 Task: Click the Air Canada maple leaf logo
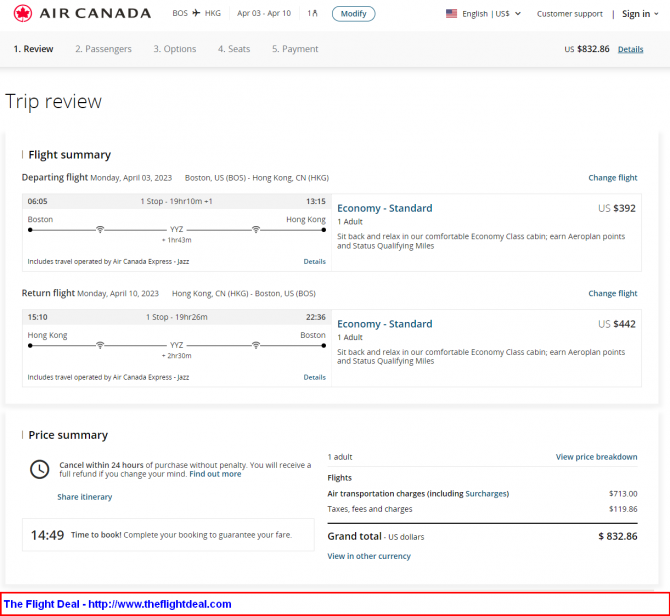point(23,14)
